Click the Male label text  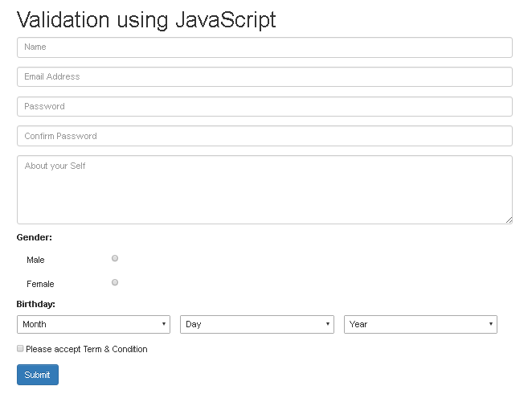pos(35,260)
